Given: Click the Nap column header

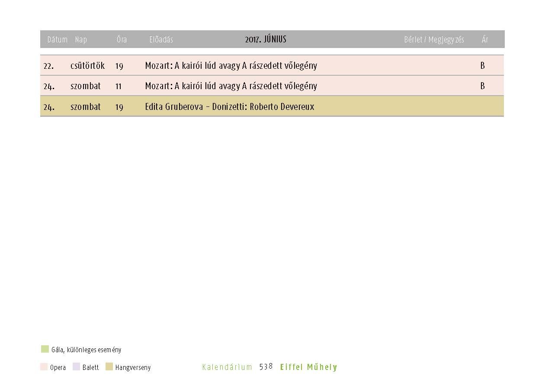Looking at the screenshot, I should point(81,39).
